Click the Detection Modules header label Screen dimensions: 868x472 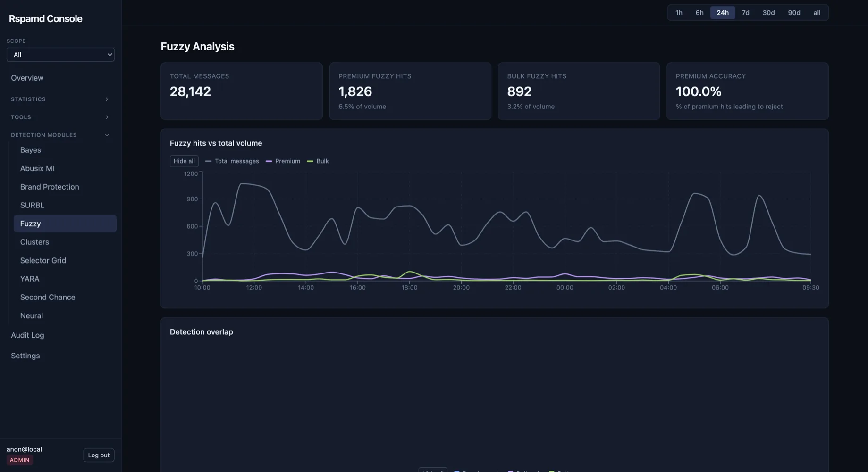pos(44,135)
